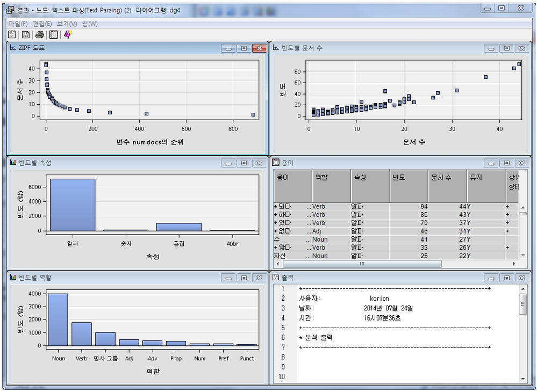This screenshot has width=537, height=392.
Task: Click the printer icon in toolbar
Action: [x=39, y=35]
